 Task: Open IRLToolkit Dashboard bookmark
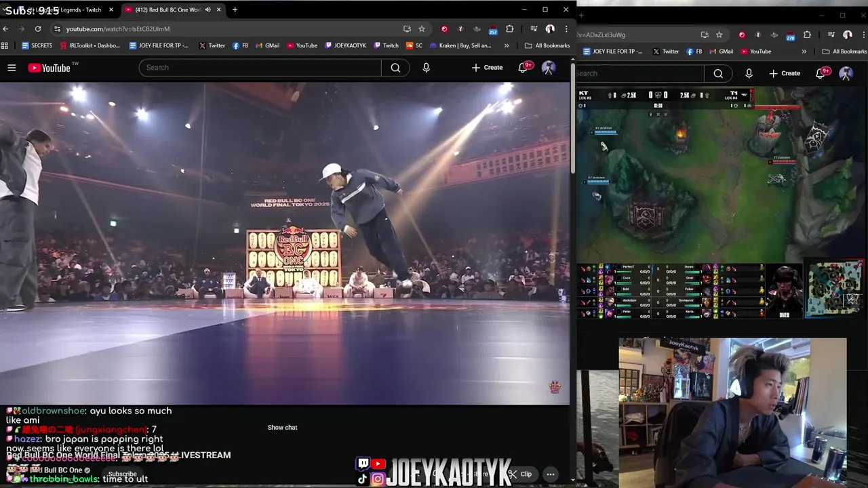click(x=90, y=45)
